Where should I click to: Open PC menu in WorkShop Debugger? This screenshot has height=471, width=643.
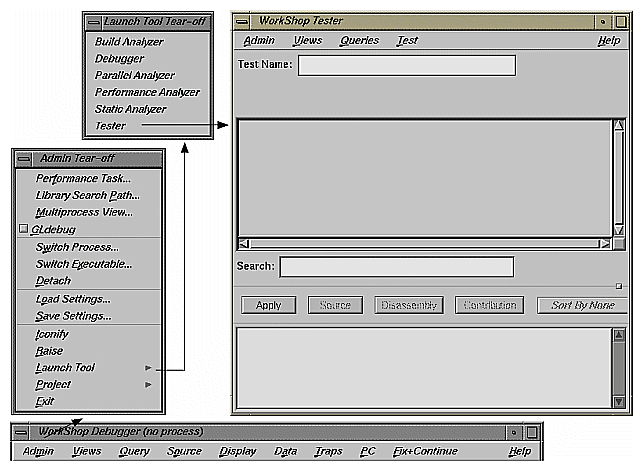click(367, 451)
